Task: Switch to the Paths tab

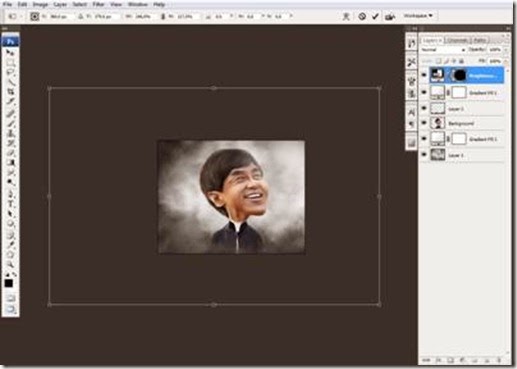Action: [x=479, y=40]
